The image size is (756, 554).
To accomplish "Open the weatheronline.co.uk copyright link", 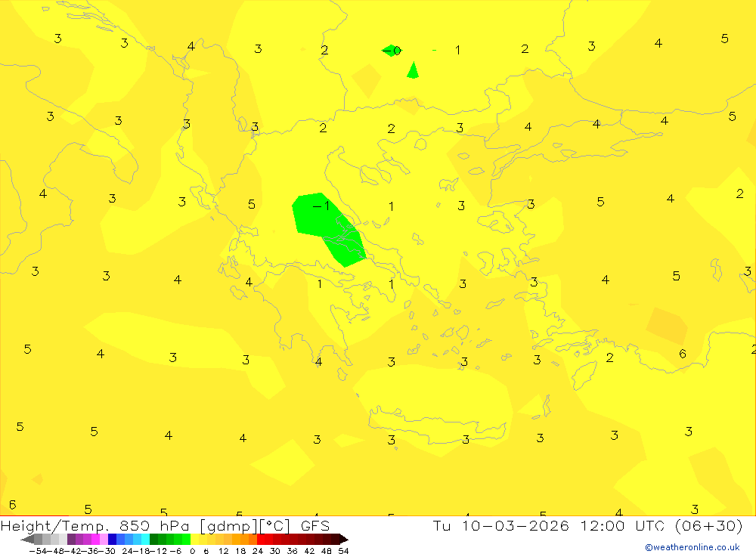I will [692, 547].
